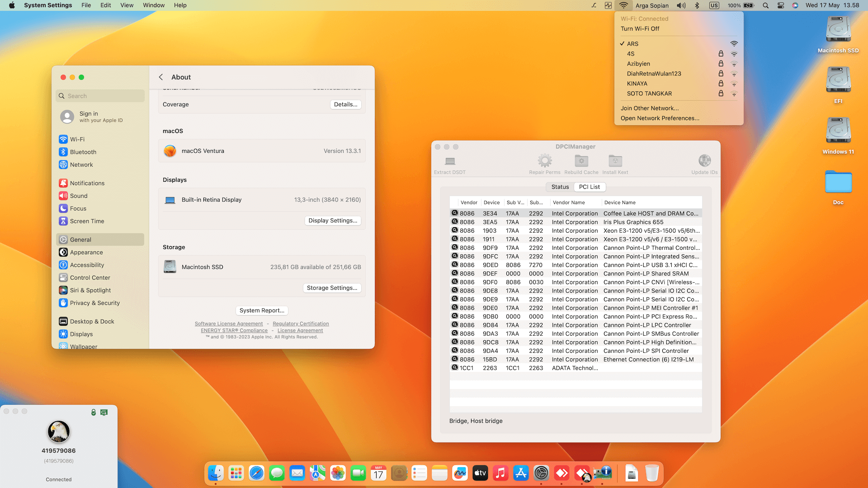Open Control Centre menu bar icon
Viewport: 868px width, 488px height.
[x=781, y=5]
